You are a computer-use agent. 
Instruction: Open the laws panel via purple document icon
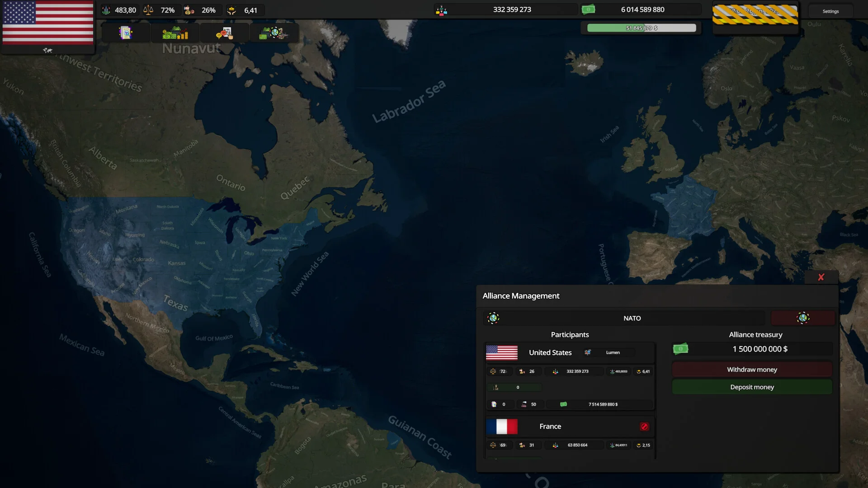click(x=126, y=32)
